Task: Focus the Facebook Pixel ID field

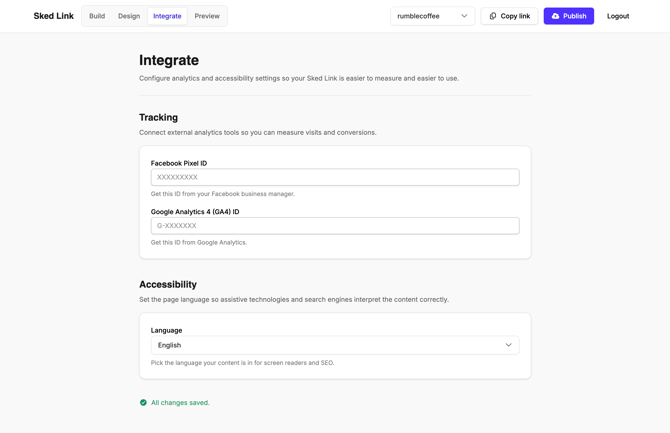Action: click(x=335, y=177)
